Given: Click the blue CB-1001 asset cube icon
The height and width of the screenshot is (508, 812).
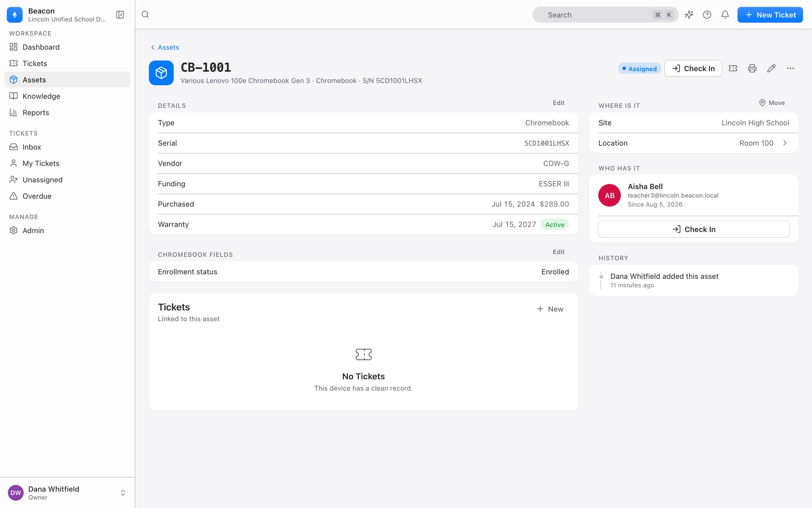Looking at the screenshot, I should tap(161, 73).
